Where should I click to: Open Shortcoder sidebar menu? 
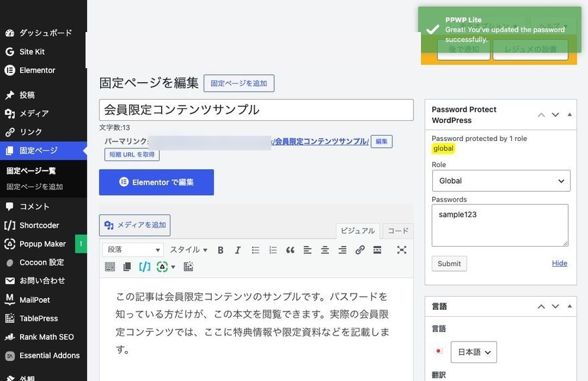43,225
